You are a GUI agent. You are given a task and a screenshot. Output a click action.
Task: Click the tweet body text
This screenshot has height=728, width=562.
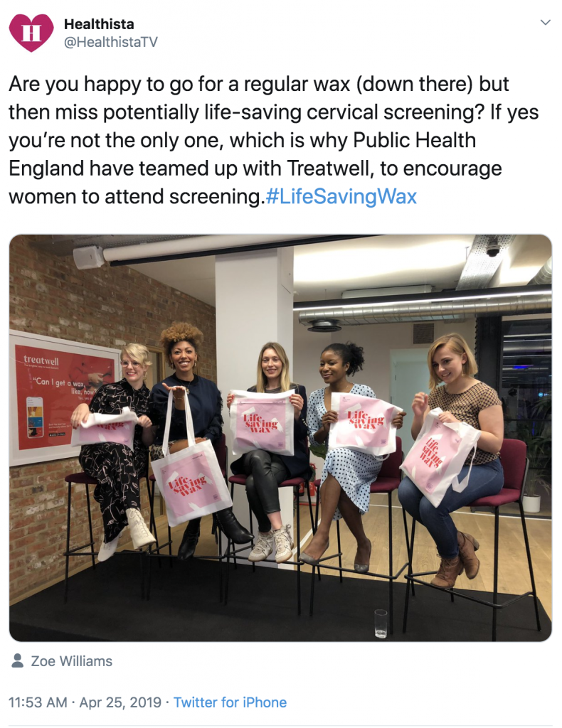click(274, 140)
